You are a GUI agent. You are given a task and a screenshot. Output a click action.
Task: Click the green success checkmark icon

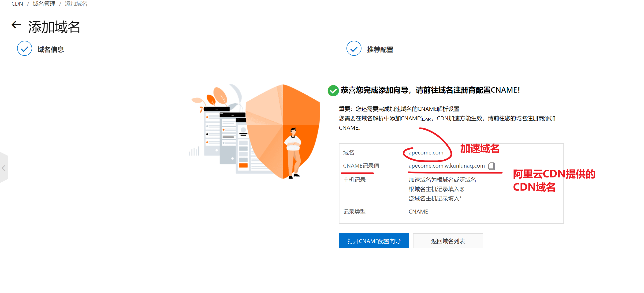(333, 90)
